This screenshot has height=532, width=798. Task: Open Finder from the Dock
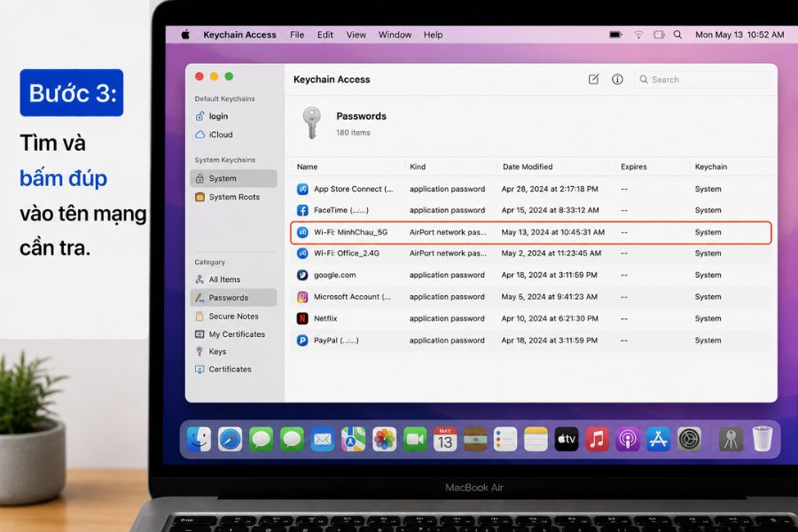point(199,440)
